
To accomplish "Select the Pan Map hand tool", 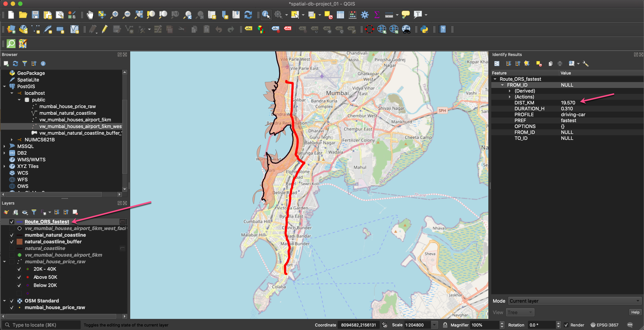I will click(90, 15).
